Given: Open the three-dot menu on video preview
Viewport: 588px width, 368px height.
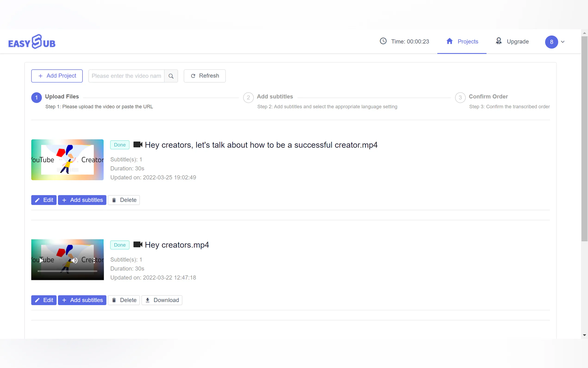Looking at the screenshot, I should coord(94,260).
